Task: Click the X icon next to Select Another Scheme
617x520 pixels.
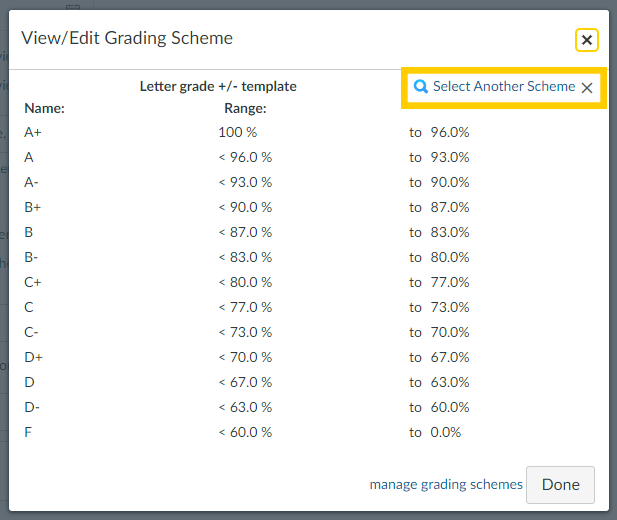Action: click(x=587, y=88)
